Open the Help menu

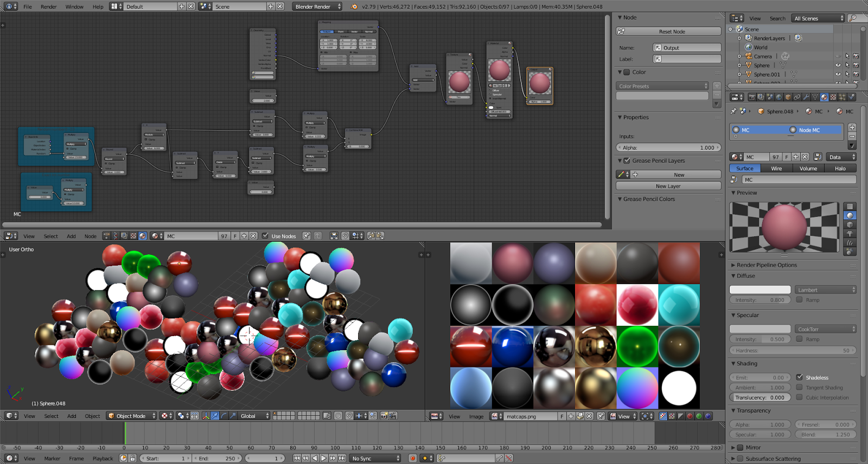[98, 7]
